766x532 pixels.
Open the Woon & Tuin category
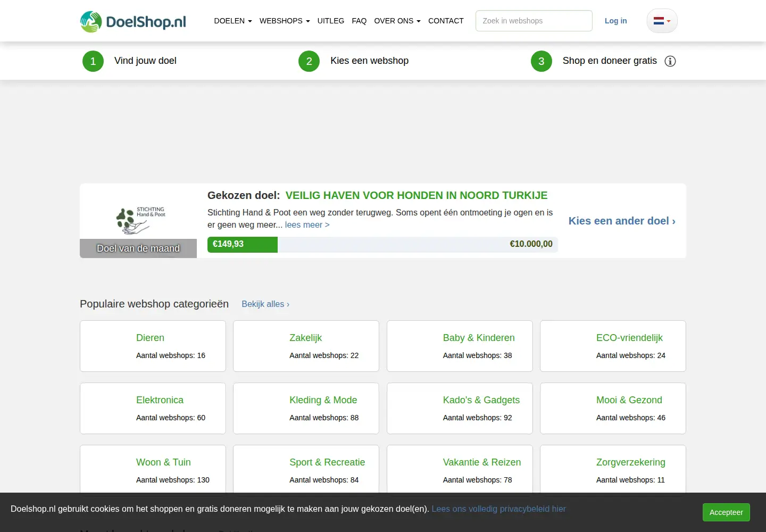153,469
